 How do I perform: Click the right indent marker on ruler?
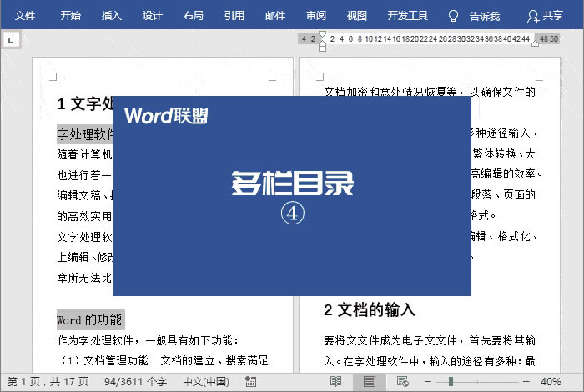click(536, 43)
